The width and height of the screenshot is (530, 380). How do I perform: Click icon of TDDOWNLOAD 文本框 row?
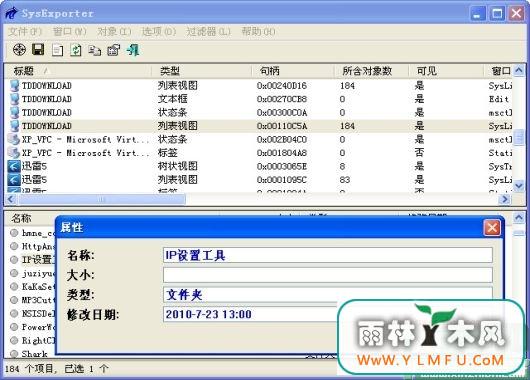pos(14,99)
